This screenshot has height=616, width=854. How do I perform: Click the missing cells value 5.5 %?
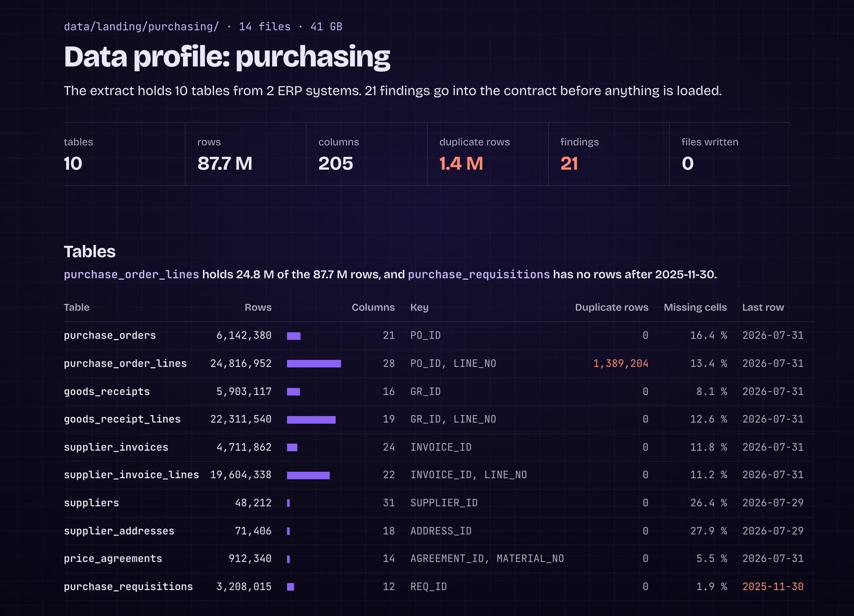(711, 559)
